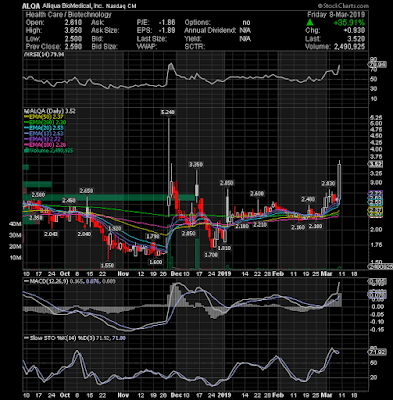Click the Options value no
This screenshot has height=400, width=393.
click(246, 23)
